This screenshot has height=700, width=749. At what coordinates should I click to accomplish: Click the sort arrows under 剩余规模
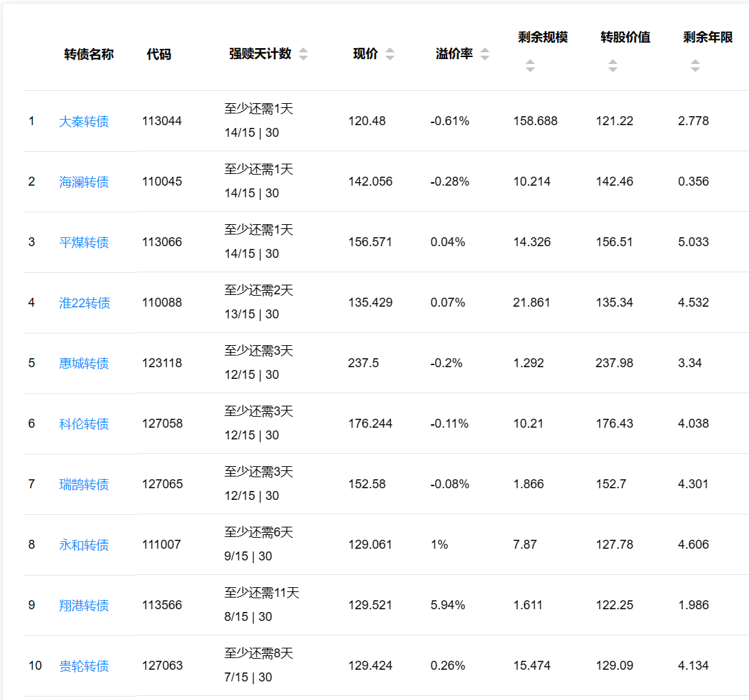tap(530, 66)
